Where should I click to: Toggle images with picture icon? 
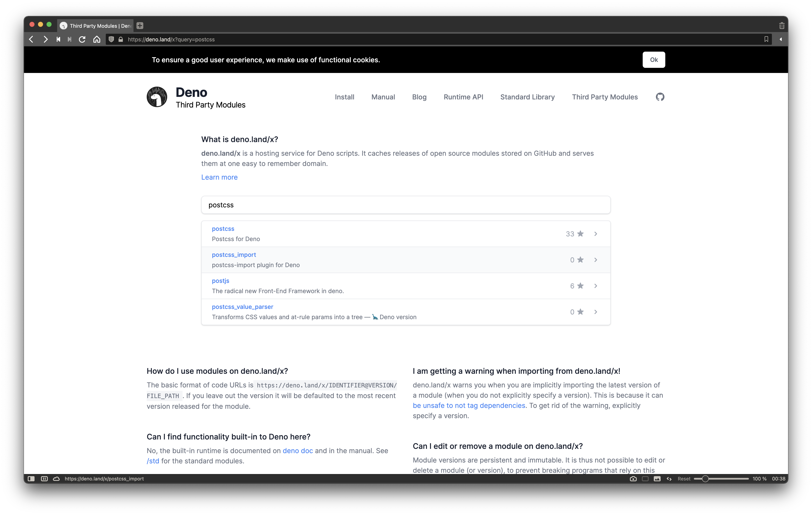click(x=657, y=479)
